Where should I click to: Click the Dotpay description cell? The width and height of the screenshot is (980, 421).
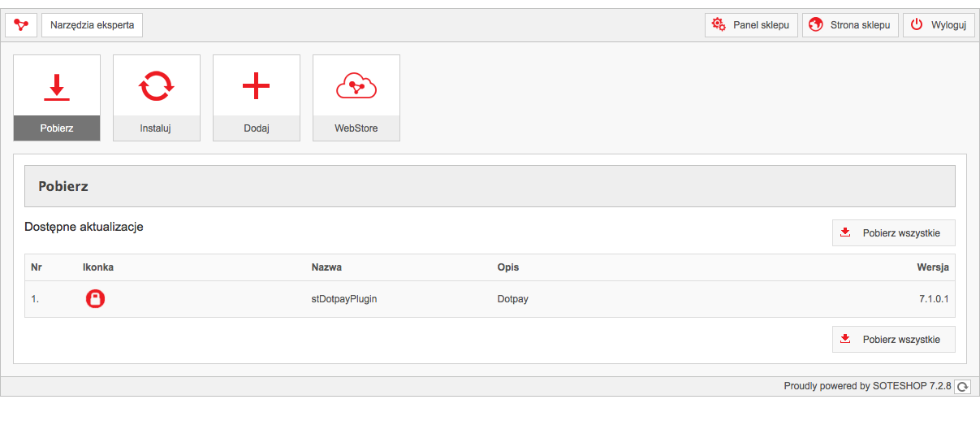[x=513, y=299]
